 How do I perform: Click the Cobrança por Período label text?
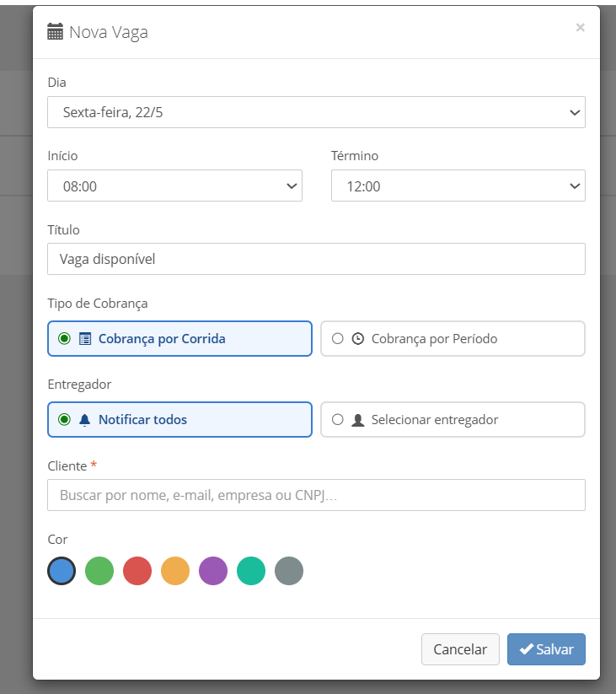(x=434, y=339)
